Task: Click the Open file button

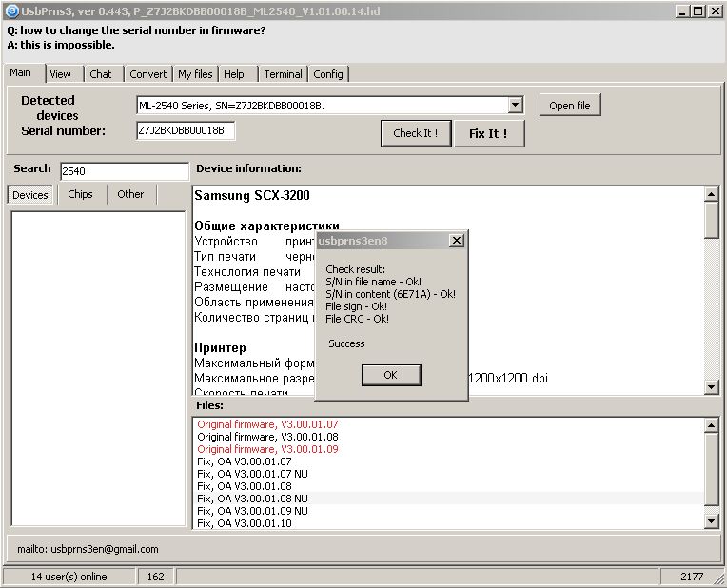Action: [570, 106]
